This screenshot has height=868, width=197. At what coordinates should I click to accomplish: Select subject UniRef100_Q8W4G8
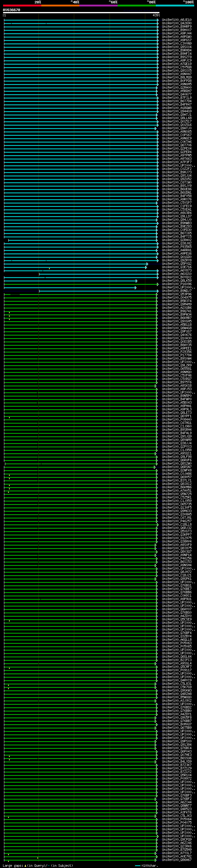177,328
